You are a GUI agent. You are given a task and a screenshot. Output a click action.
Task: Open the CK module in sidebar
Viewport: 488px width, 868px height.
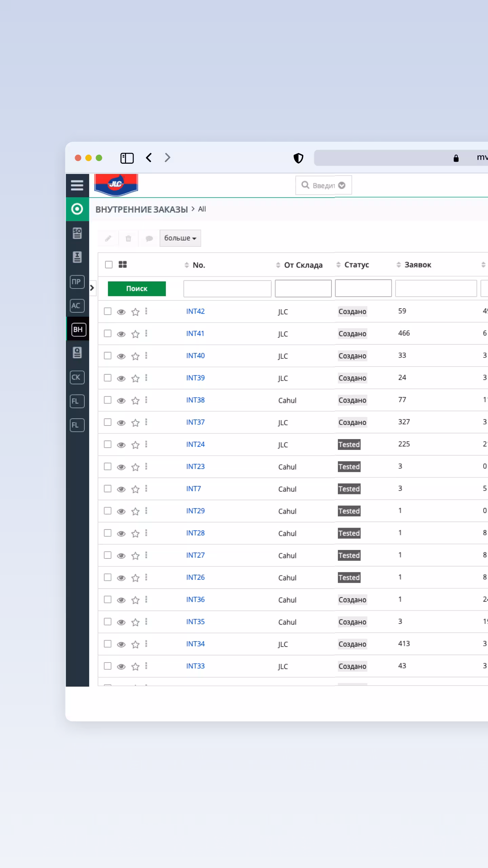[x=77, y=377]
